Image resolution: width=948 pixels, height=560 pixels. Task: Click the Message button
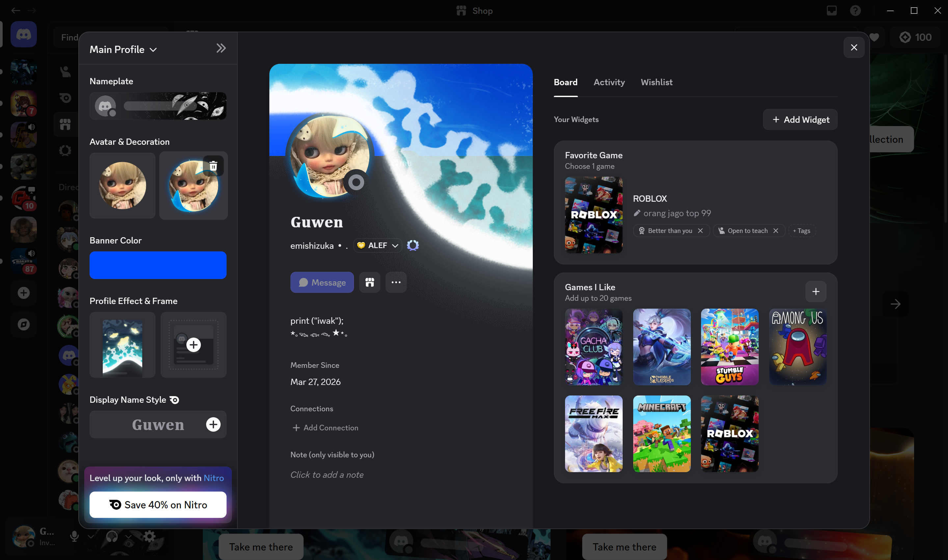(x=322, y=282)
